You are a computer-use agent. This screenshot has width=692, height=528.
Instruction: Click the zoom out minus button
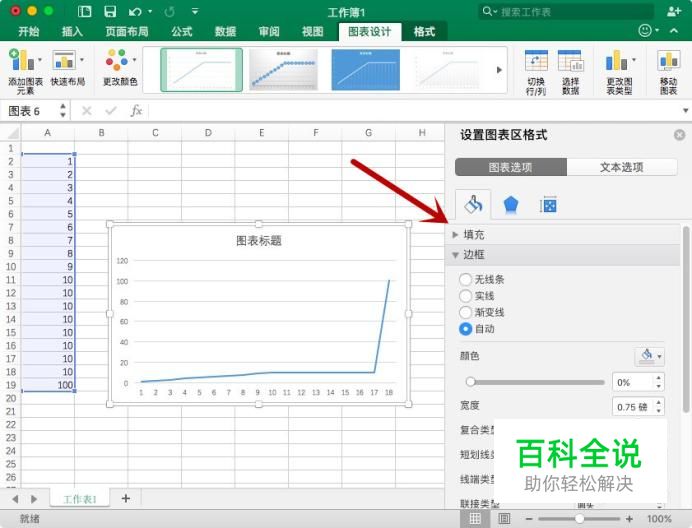(529, 519)
